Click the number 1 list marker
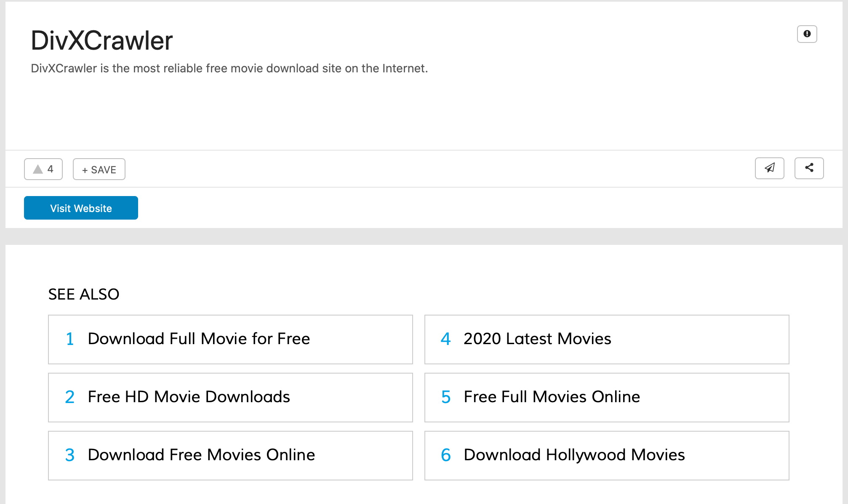This screenshot has height=504, width=848. coord(70,339)
